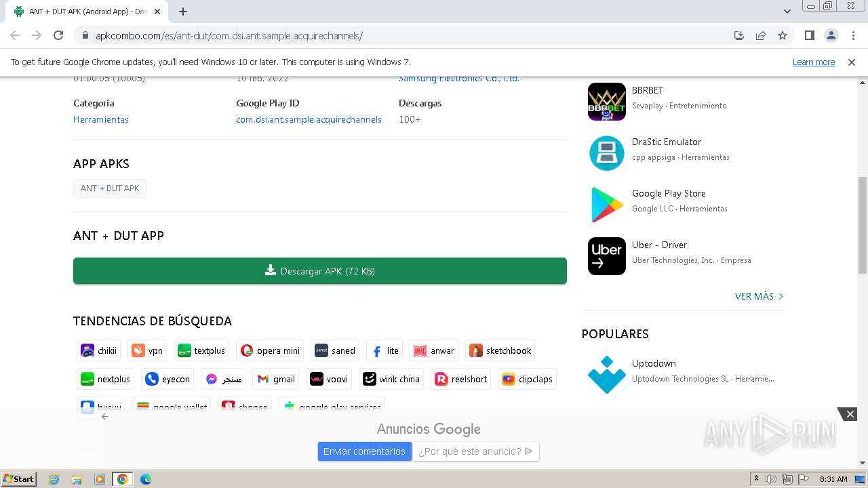
Task: Click the eyecon trending tag
Action: coord(167,379)
